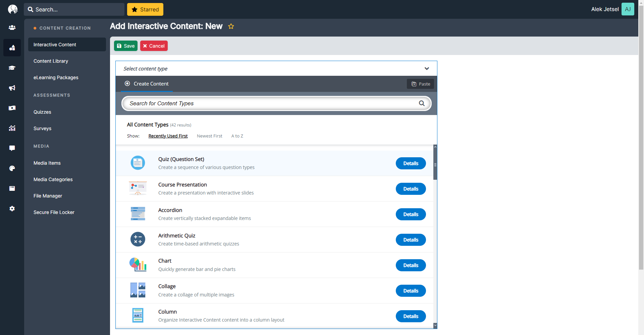Click the elephant logo at top left

pyautogui.click(x=12, y=9)
